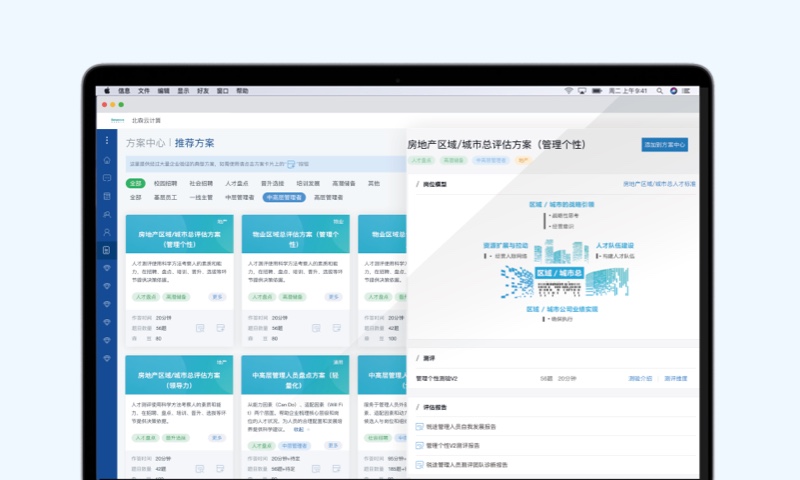Screen dimensions: 800x480
Task: Click the home icon in left sidebar
Action: (107, 158)
